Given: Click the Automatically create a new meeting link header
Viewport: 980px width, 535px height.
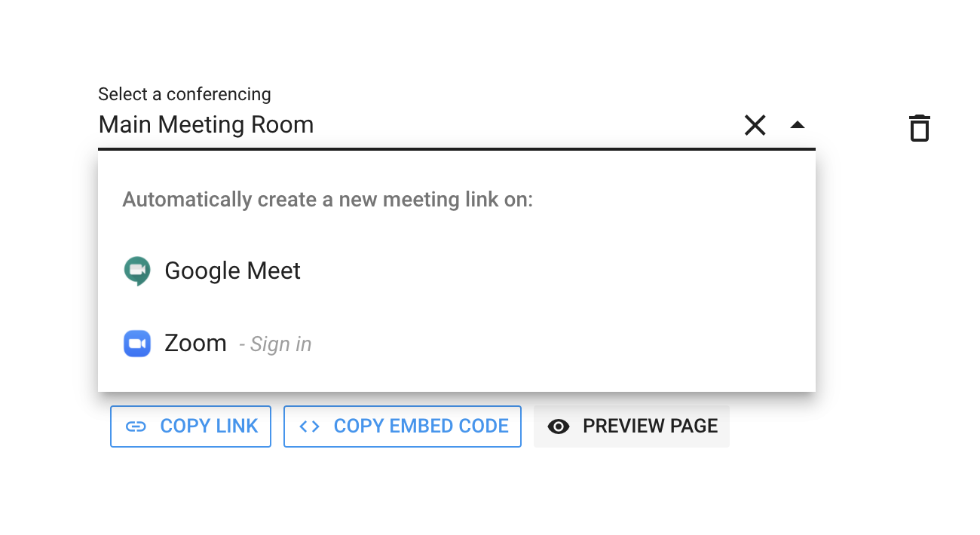Looking at the screenshot, I should click(x=328, y=200).
